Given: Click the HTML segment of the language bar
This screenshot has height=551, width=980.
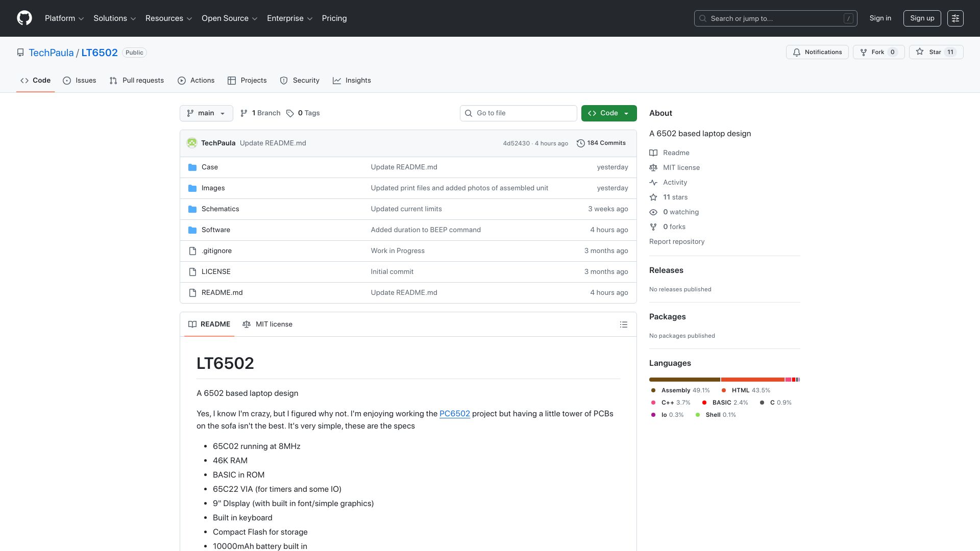Looking at the screenshot, I should pos(753,380).
